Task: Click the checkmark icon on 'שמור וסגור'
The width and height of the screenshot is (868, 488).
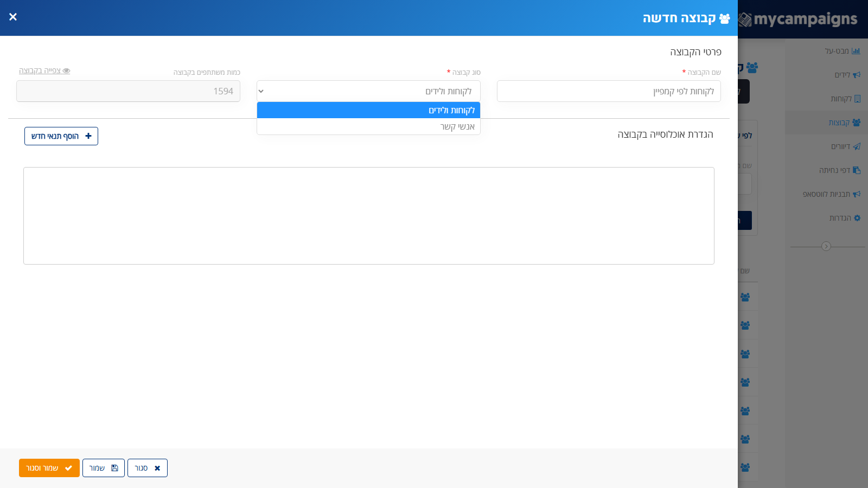Action: tap(69, 468)
